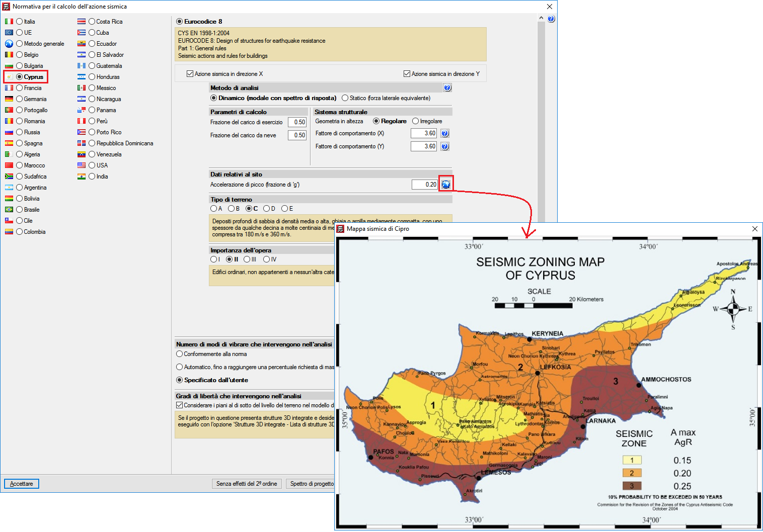Click the compass rose on the seismic map

click(733, 309)
